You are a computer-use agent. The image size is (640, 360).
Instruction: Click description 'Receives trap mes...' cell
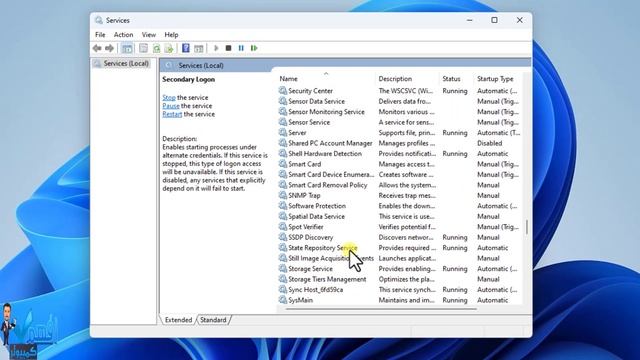point(407,196)
